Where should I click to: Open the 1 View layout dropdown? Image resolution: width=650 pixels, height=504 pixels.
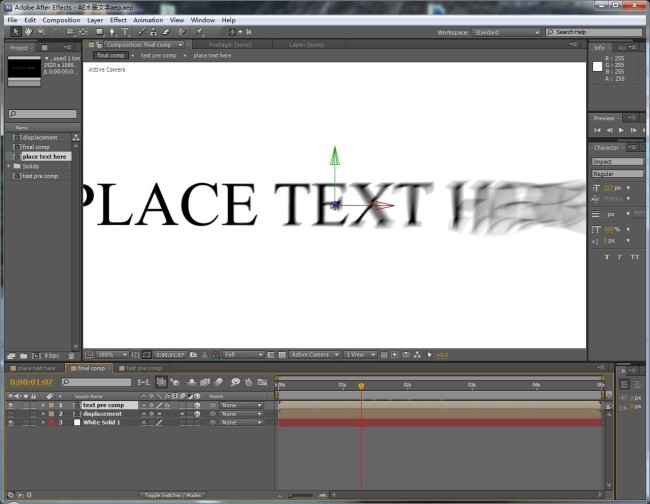[x=360, y=355]
